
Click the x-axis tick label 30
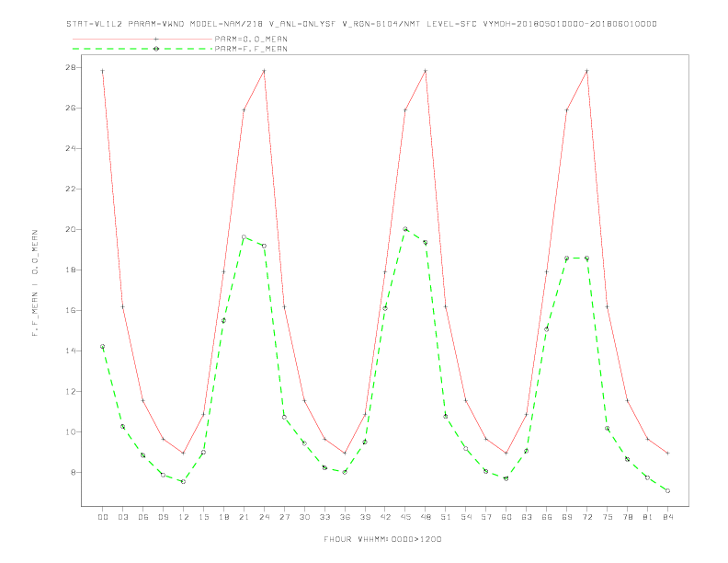[x=304, y=517]
